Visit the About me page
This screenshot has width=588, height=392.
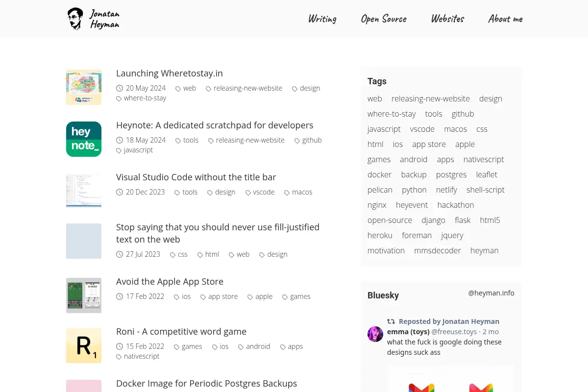point(505,19)
